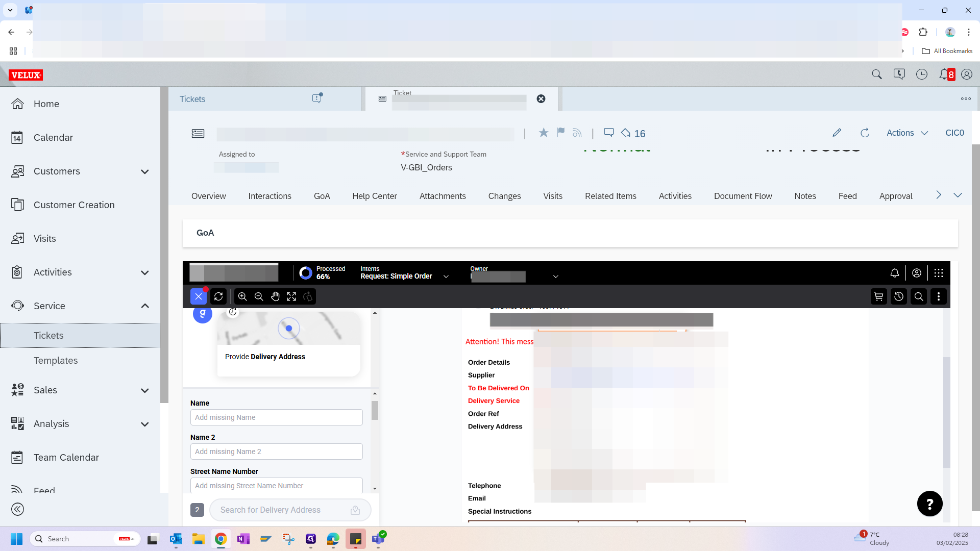Image resolution: width=980 pixels, height=551 pixels.
Task: Mark ticket as favorite with star icon
Action: (544, 133)
